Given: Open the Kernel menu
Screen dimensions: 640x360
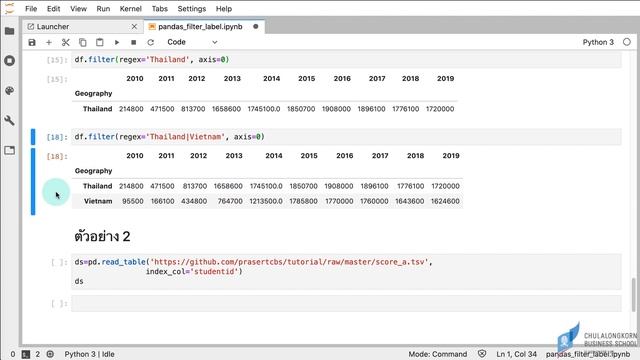Looking at the screenshot, I should pyautogui.click(x=131, y=9).
